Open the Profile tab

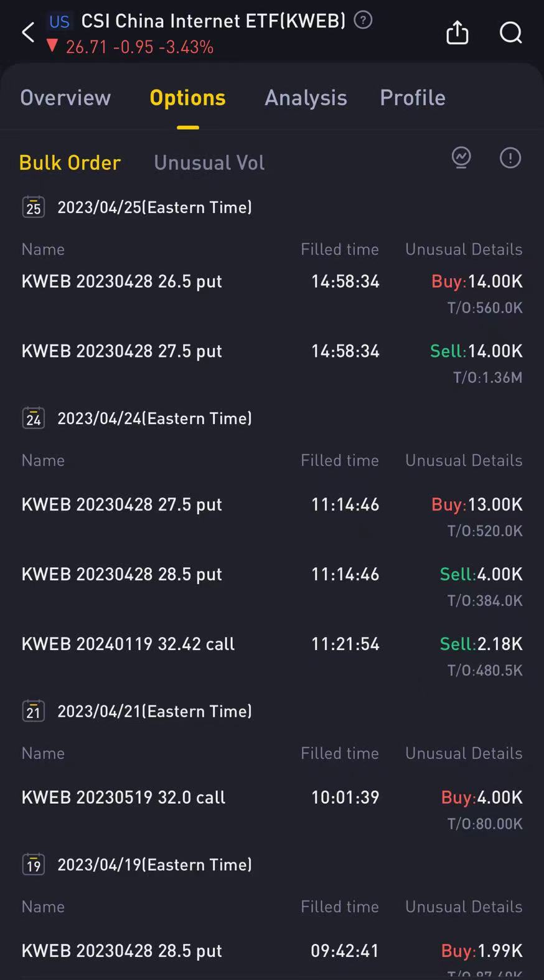click(413, 98)
